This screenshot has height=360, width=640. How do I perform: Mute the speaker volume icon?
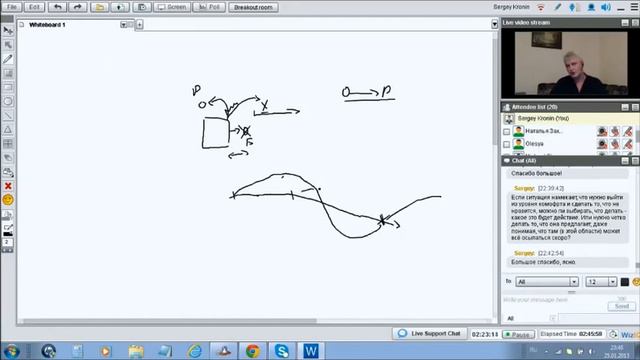(x=606, y=7)
